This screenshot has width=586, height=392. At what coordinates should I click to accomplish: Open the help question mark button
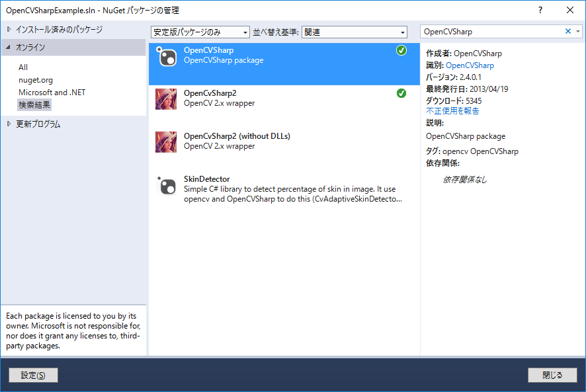pyautogui.click(x=540, y=10)
